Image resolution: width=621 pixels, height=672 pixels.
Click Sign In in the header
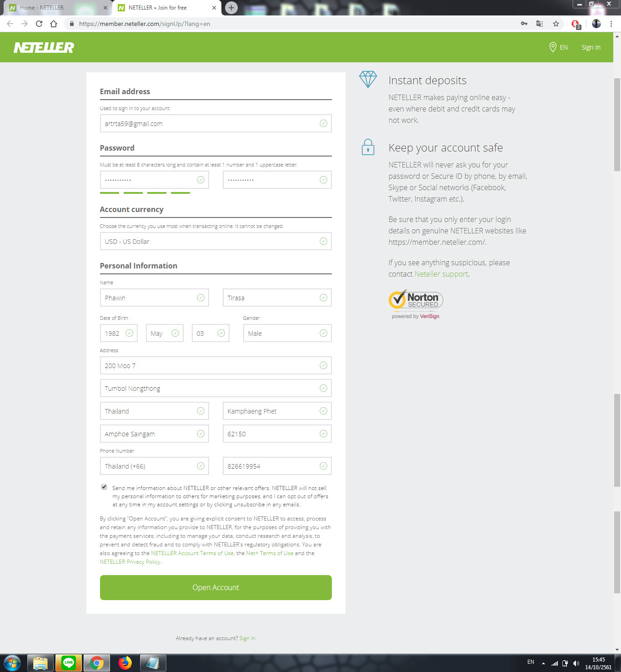pos(591,47)
